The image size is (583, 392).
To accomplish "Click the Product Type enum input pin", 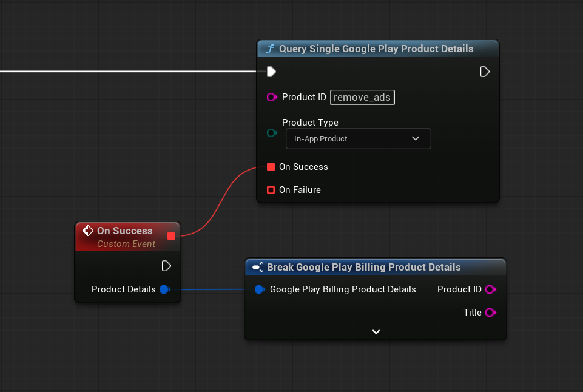I will [272, 133].
